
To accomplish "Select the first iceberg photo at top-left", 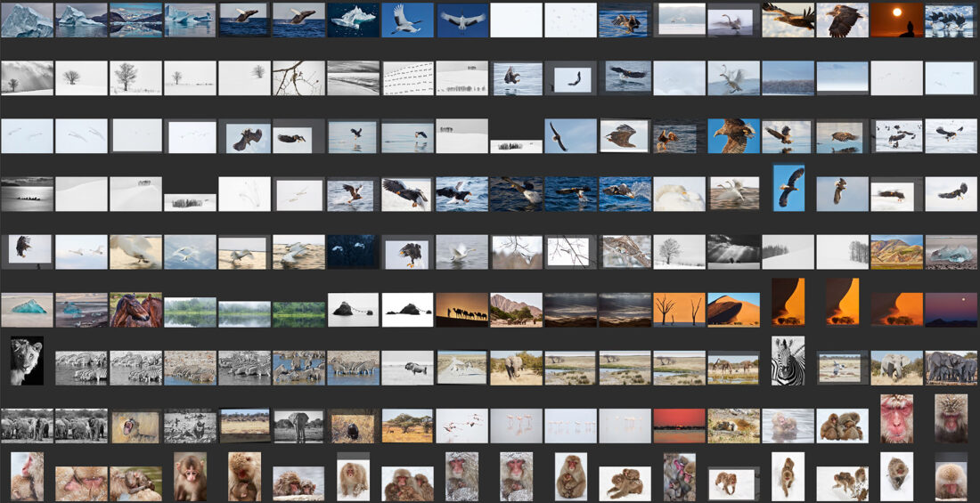I will coord(27,20).
